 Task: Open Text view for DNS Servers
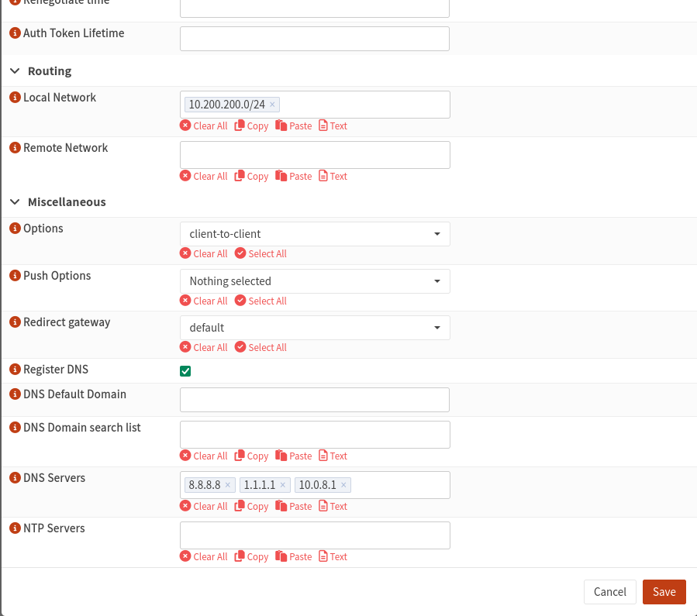click(x=333, y=506)
